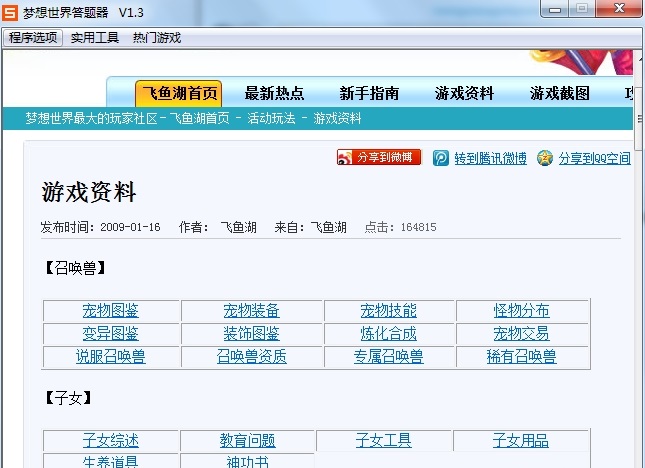
Task: Click the Tencent Weibo icon
Action: click(441, 158)
